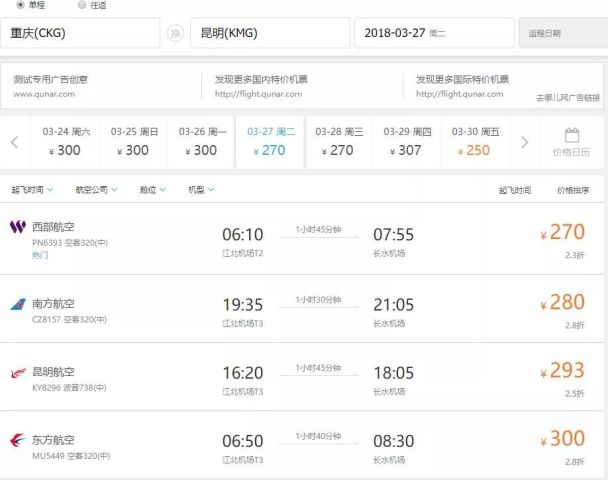Open the 测试专用广告创意 ad link
608x480 pixels.
pyautogui.click(x=50, y=79)
